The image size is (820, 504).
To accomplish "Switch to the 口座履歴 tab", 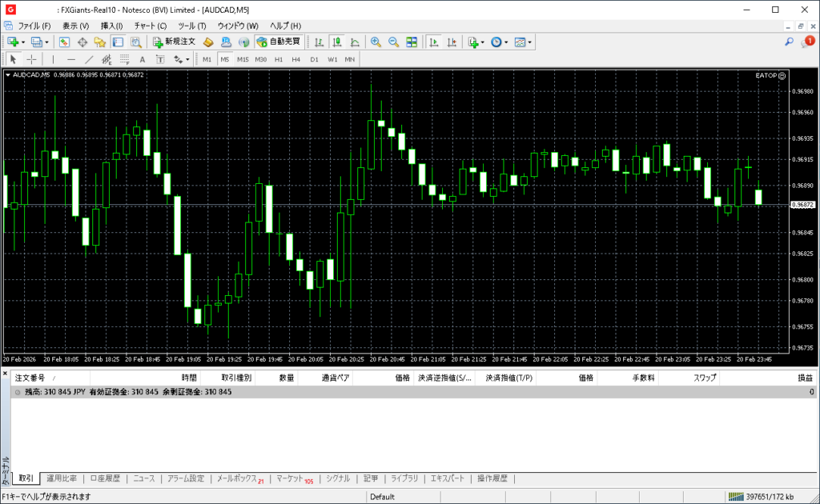I will coord(104,478).
